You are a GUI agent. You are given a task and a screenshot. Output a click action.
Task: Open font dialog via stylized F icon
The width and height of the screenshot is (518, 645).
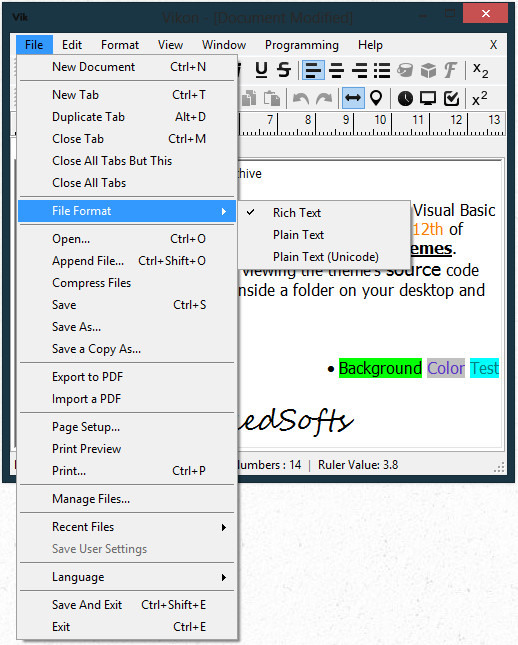coord(451,70)
